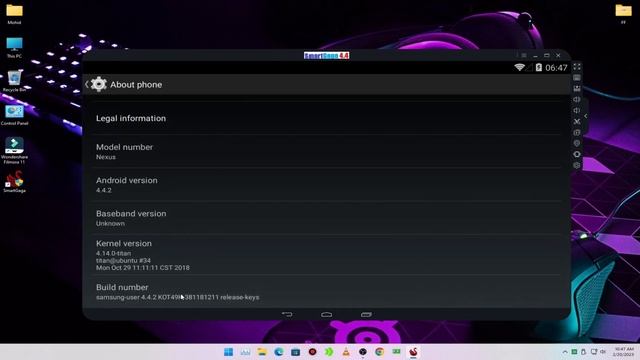Open Google Chrome from the taskbar

[379, 352]
